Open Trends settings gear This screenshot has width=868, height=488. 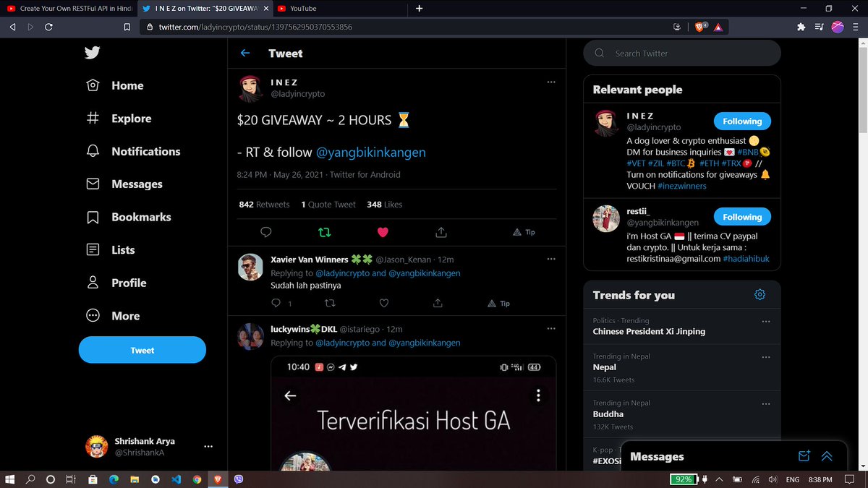(759, 294)
